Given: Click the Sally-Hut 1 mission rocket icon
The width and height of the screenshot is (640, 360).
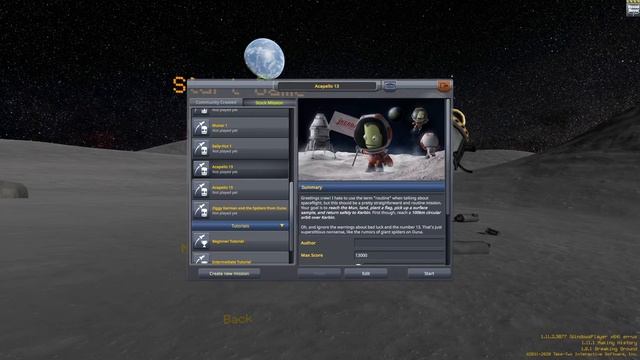Looking at the screenshot, I should [201, 149].
